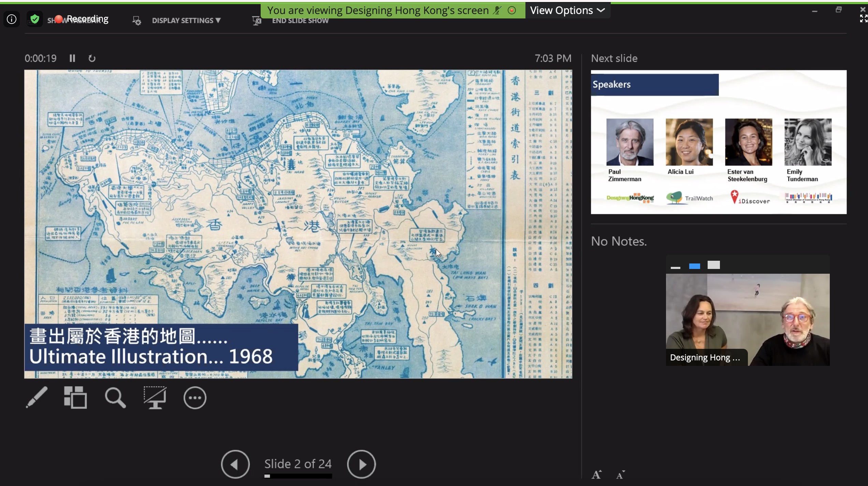
Task: Open the Display Settings dropdown
Action: coord(186,20)
